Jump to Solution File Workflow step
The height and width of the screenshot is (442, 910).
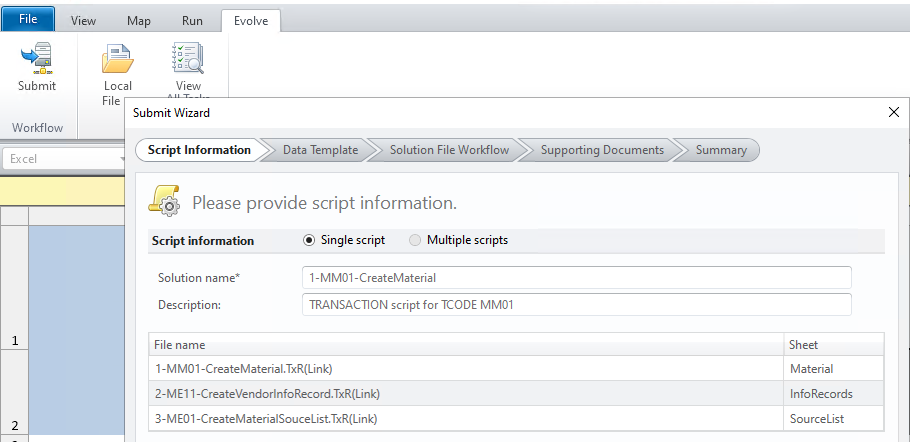tap(449, 150)
